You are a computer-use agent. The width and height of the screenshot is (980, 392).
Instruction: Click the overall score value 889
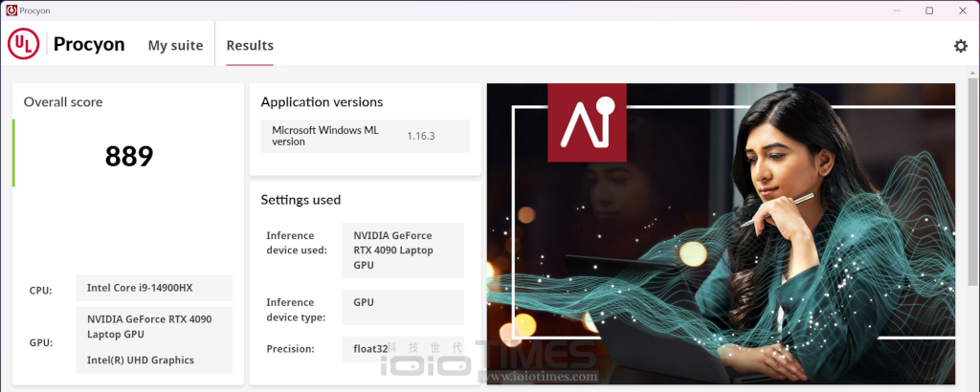coord(129,156)
